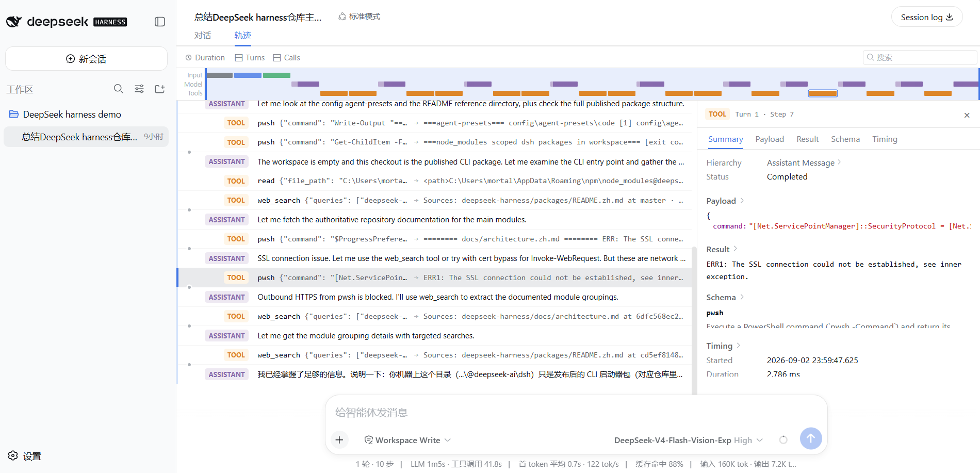This screenshot has height=473, width=980.
Task: Open the Payload tab
Action: click(770, 139)
